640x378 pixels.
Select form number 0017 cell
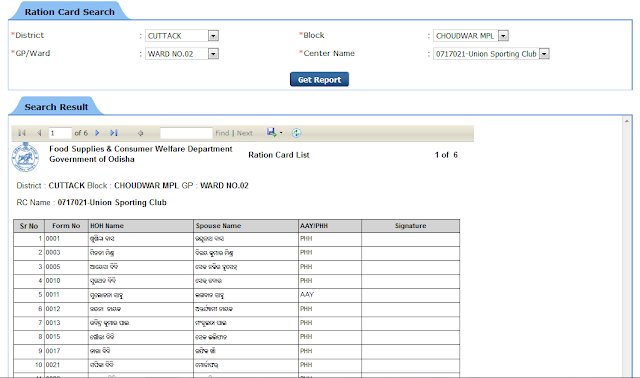[66, 351]
